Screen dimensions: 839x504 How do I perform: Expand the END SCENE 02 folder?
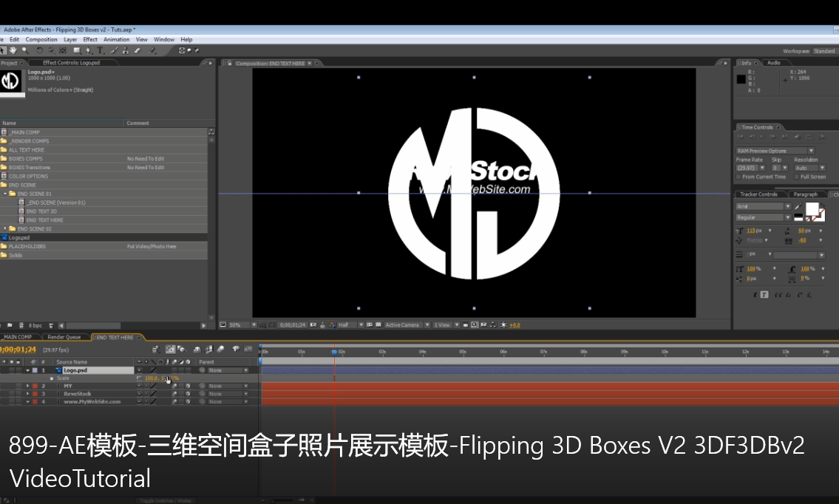pyautogui.click(x=5, y=229)
